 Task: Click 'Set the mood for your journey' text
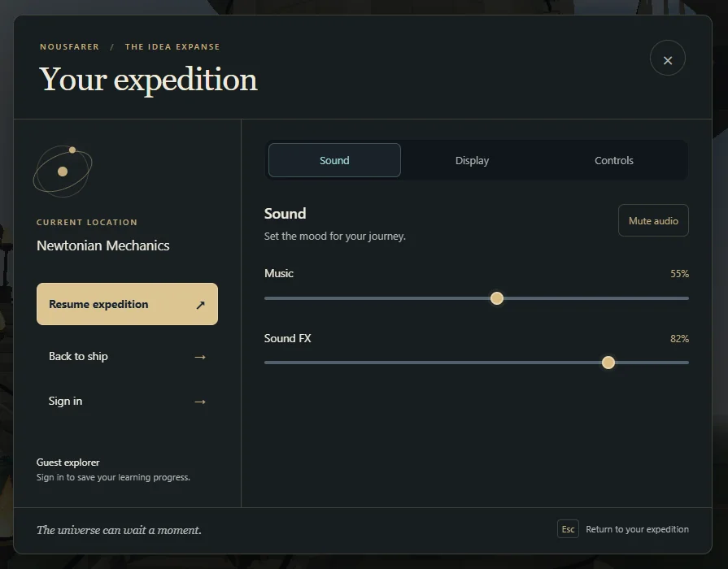pyautogui.click(x=335, y=237)
